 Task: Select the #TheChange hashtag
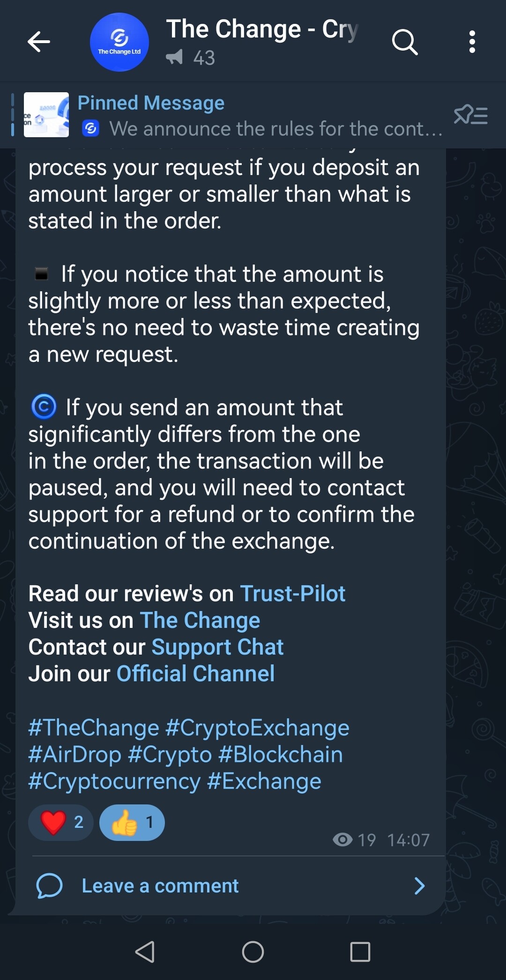pos(94,728)
